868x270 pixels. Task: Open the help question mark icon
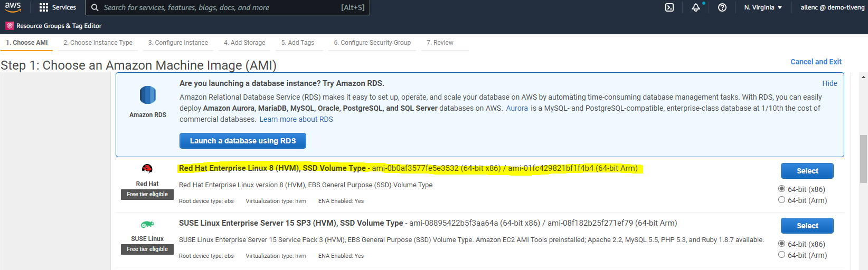coord(722,7)
